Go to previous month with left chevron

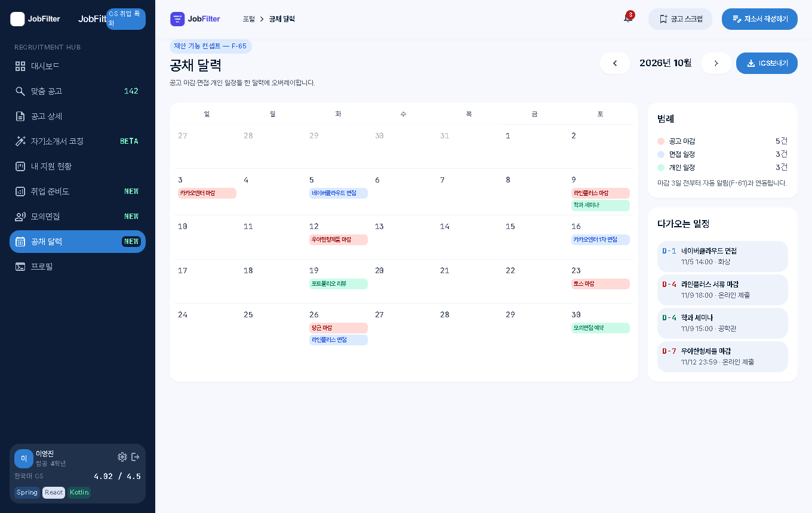tap(615, 63)
